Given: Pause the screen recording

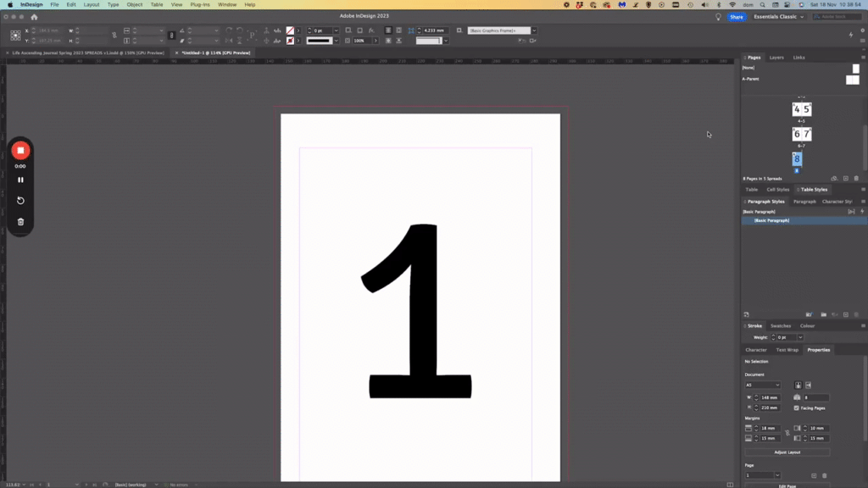Looking at the screenshot, I should 20,180.
